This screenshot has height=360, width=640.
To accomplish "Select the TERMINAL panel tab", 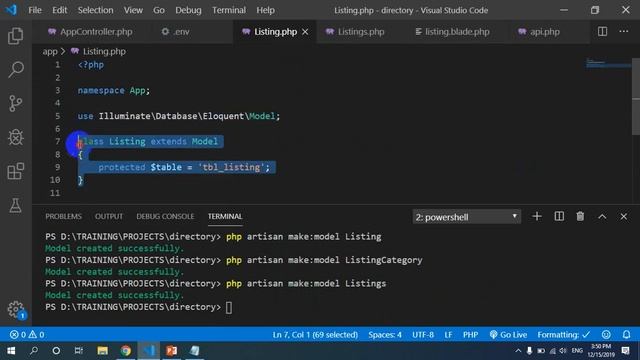I will coord(225,216).
